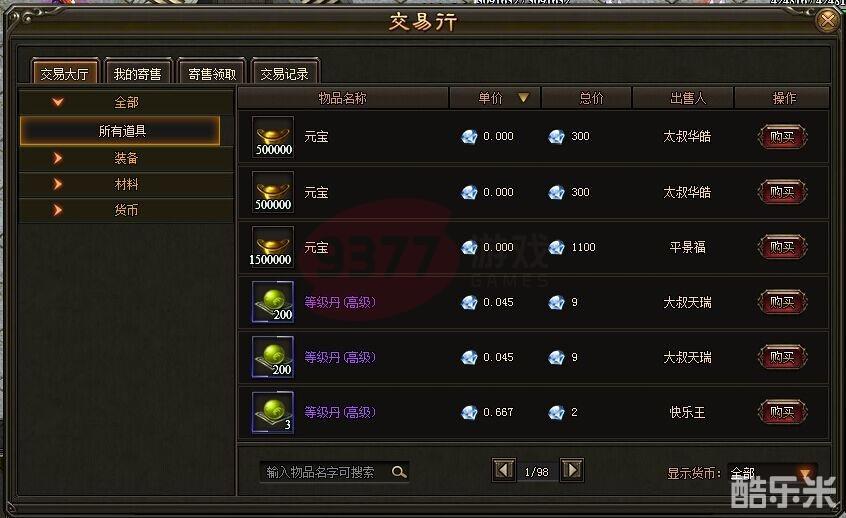846x518 pixels.
Task: Open the 寄售领取 tab
Action: [212, 73]
